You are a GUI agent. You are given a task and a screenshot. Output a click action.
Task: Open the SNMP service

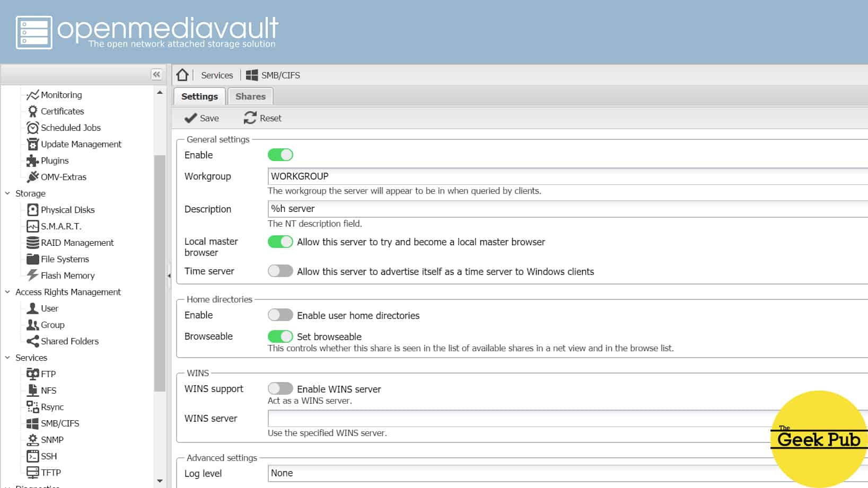45,440
